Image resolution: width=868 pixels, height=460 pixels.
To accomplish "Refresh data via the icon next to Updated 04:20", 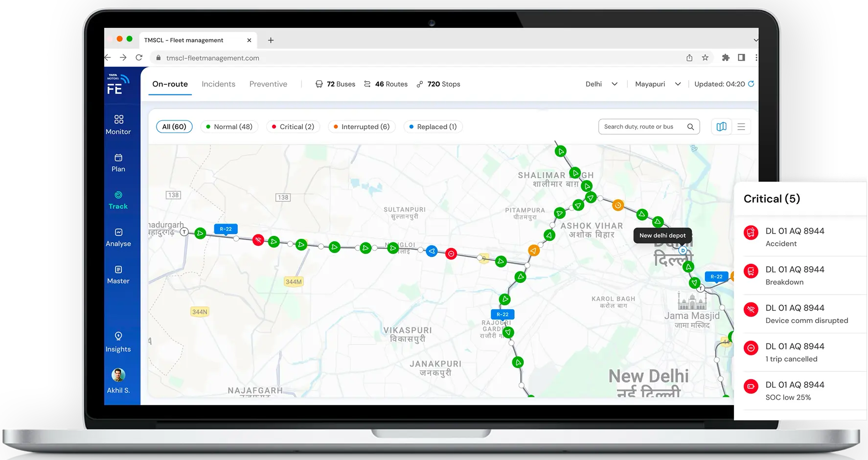I will [752, 84].
